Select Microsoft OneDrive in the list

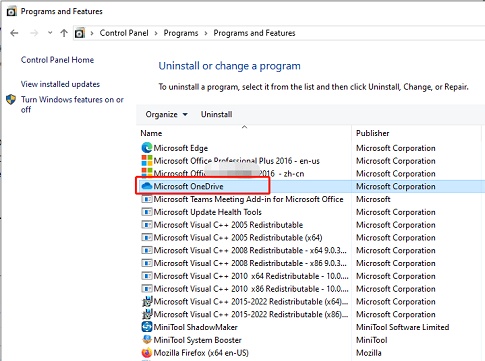tap(188, 186)
